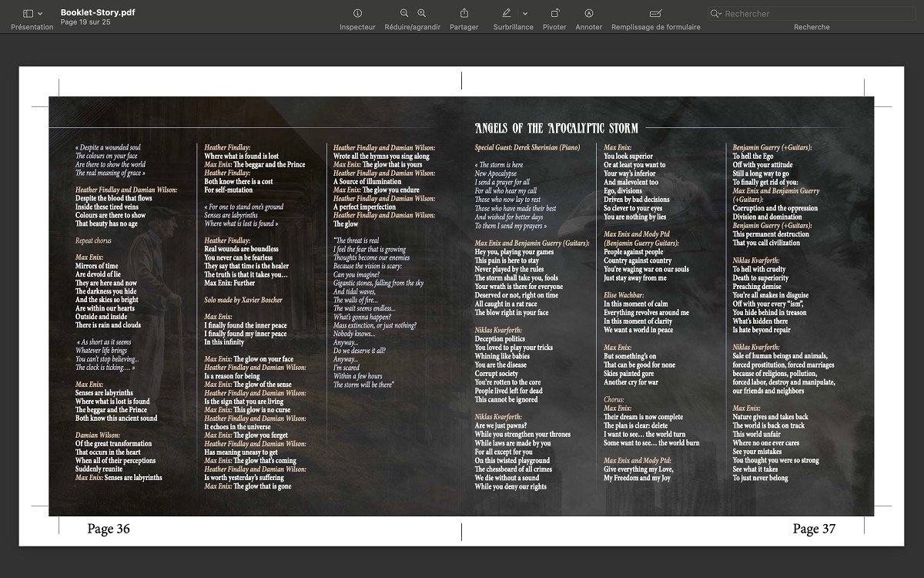Screen dimensions: 924x578
Task: Click the lyric "That you call civilization"
Action: pos(766,243)
